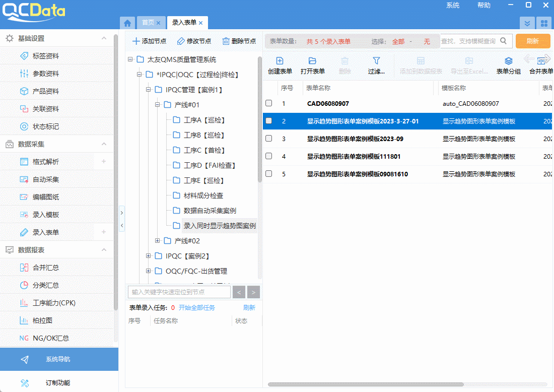This screenshot has width=554, height=392.
Task: Click the 开始全部任务 link
Action: pos(196,307)
